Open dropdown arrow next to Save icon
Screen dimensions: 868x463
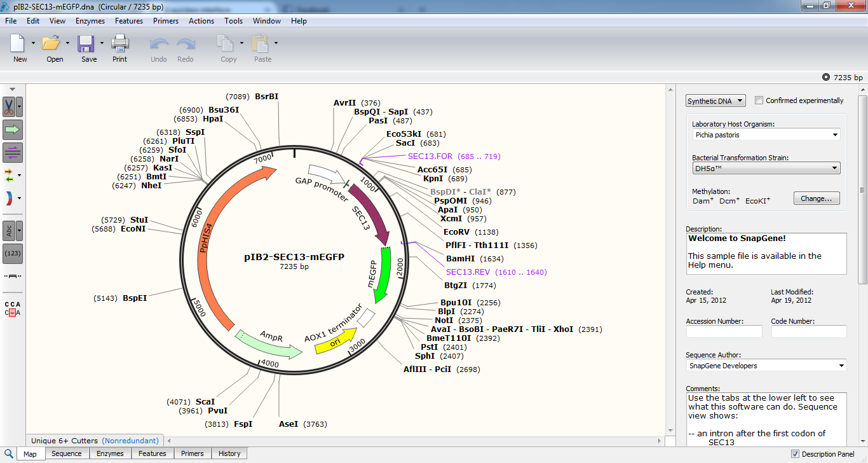102,43
